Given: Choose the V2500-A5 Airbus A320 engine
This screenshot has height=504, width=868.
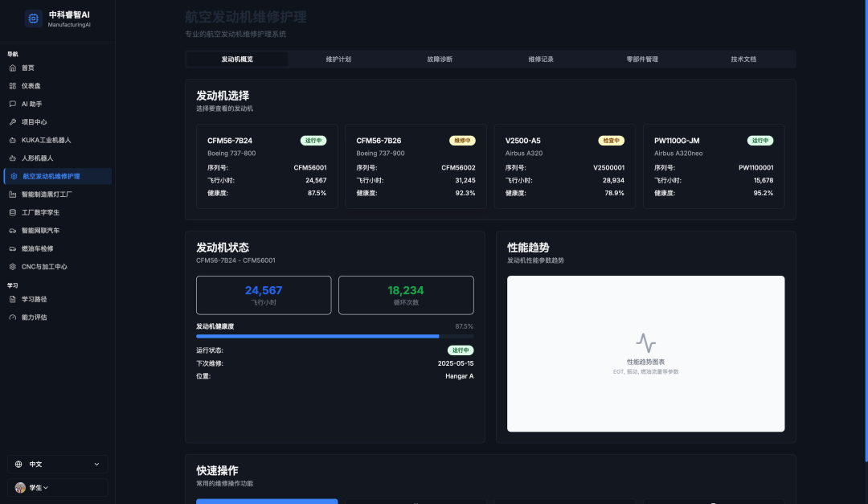Looking at the screenshot, I should (564, 166).
